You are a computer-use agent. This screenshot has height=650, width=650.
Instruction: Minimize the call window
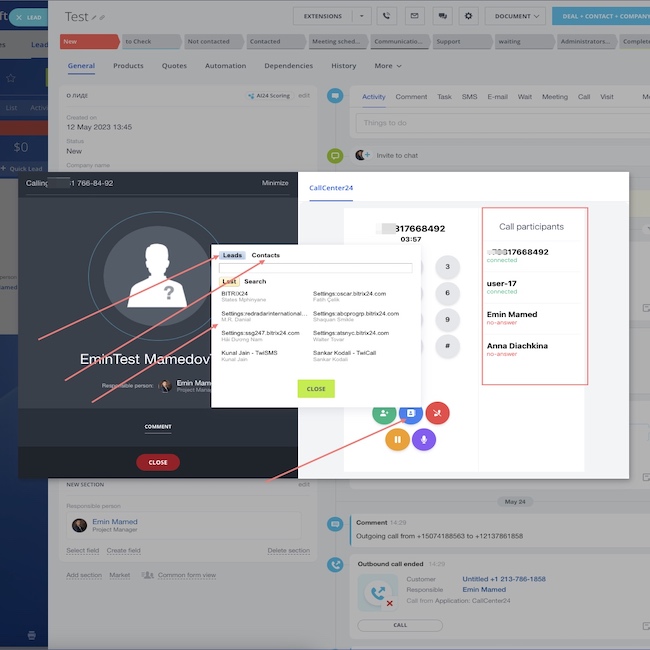(275, 183)
